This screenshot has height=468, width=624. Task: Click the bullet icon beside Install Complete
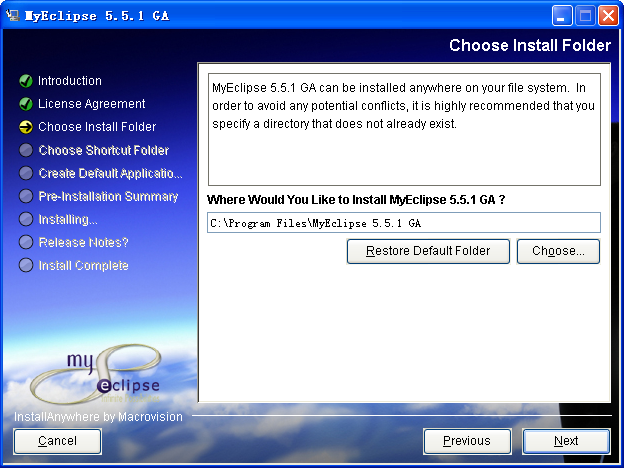[x=26, y=265]
